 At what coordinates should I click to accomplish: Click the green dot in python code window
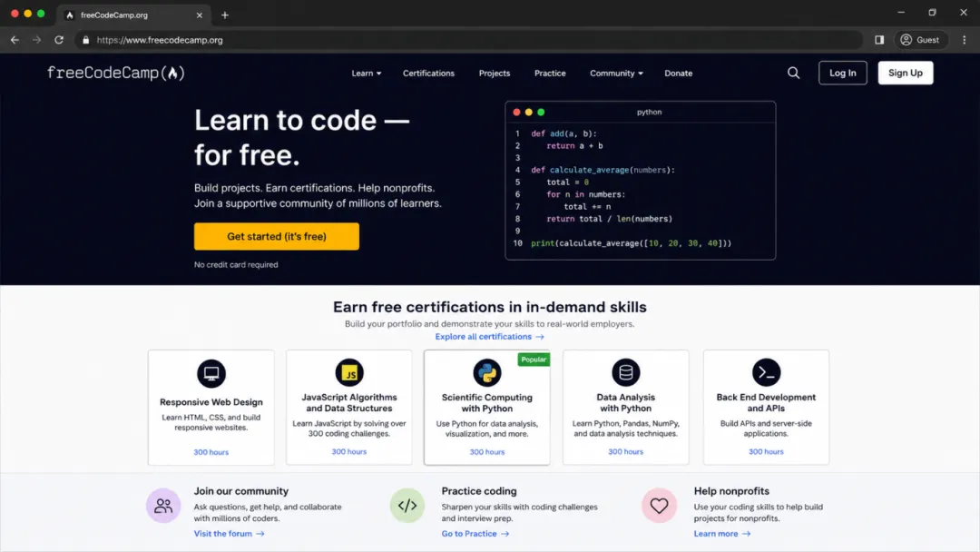coord(541,113)
